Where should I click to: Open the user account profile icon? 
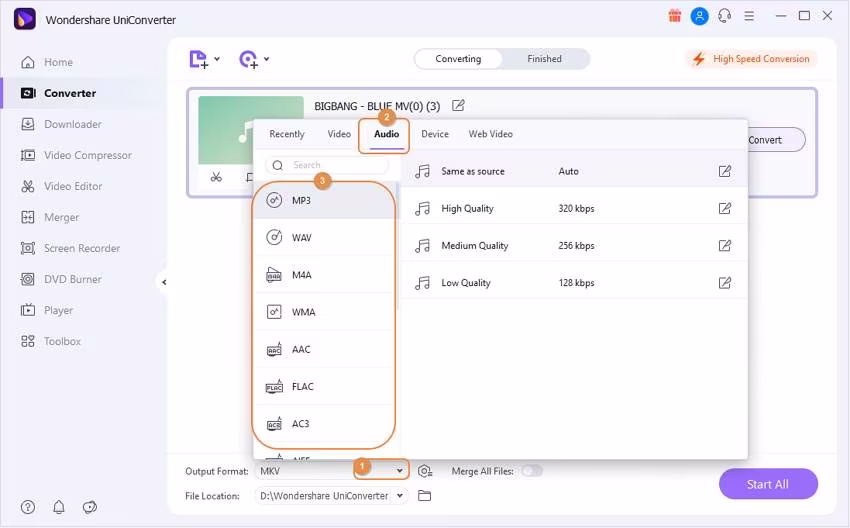(699, 16)
